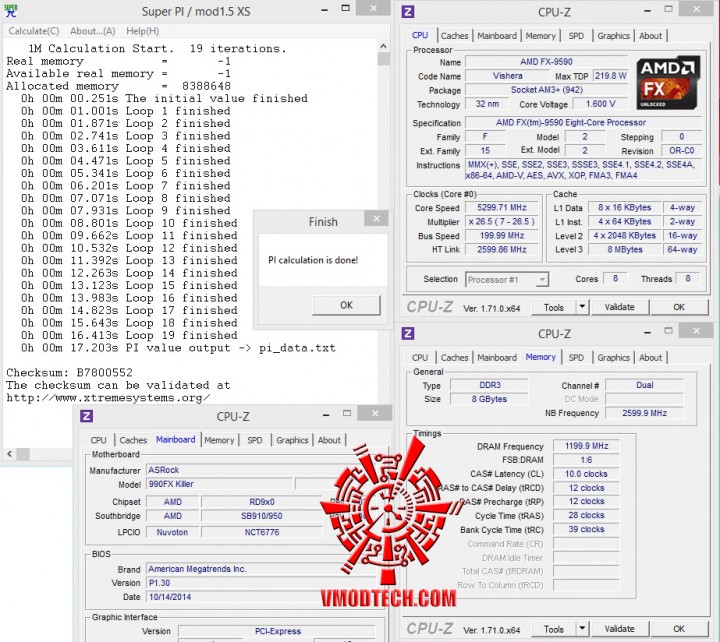The height and width of the screenshot is (642, 720).
Task: Switch to Graphics tab in the top CPU-Z window
Action: click(613, 36)
